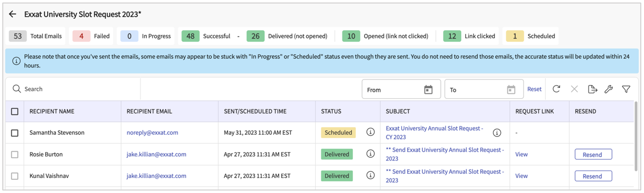The image size is (644, 193).
Task: Open the From date calendar icon
Action: point(428,90)
